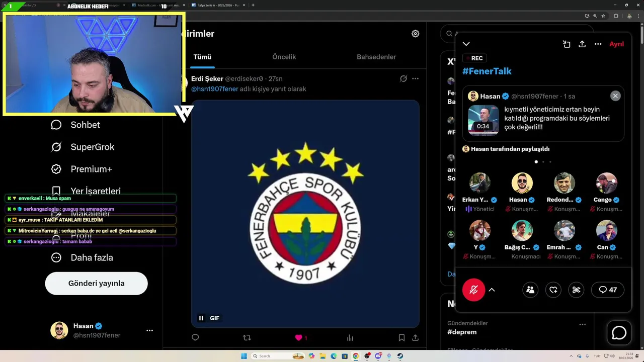Open File Explorer from the taskbar
The height and width of the screenshot is (362, 644).
323,356
